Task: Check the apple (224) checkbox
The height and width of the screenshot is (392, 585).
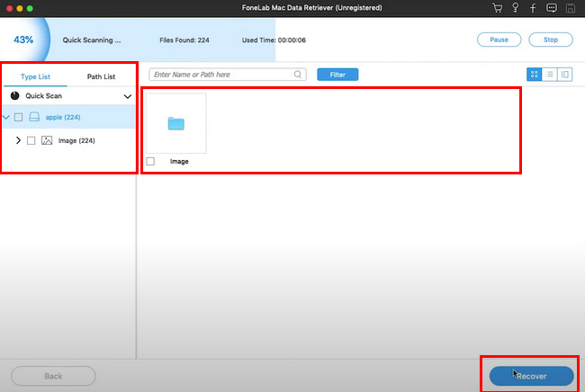Action: pos(18,117)
